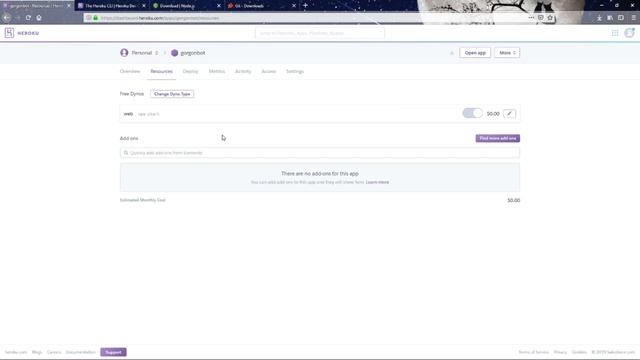Reload the page with refresh icon
The image size is (640, 360).
tap(28, 18)
